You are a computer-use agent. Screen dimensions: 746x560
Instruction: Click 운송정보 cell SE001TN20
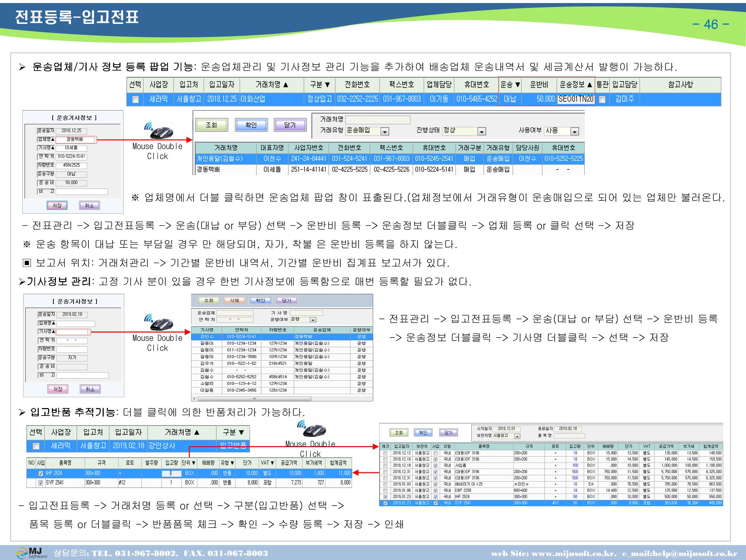point(576,99)
